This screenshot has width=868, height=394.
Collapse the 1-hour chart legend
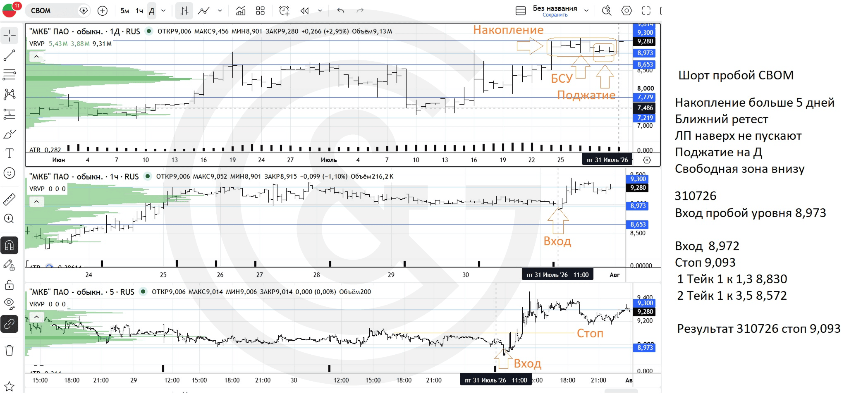(36, 202)
